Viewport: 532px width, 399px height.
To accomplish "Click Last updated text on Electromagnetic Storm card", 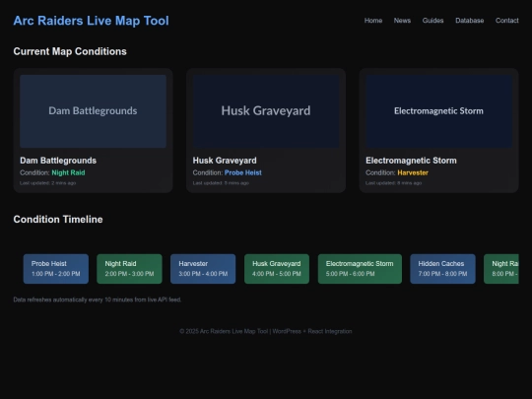I will coord(393,183).
